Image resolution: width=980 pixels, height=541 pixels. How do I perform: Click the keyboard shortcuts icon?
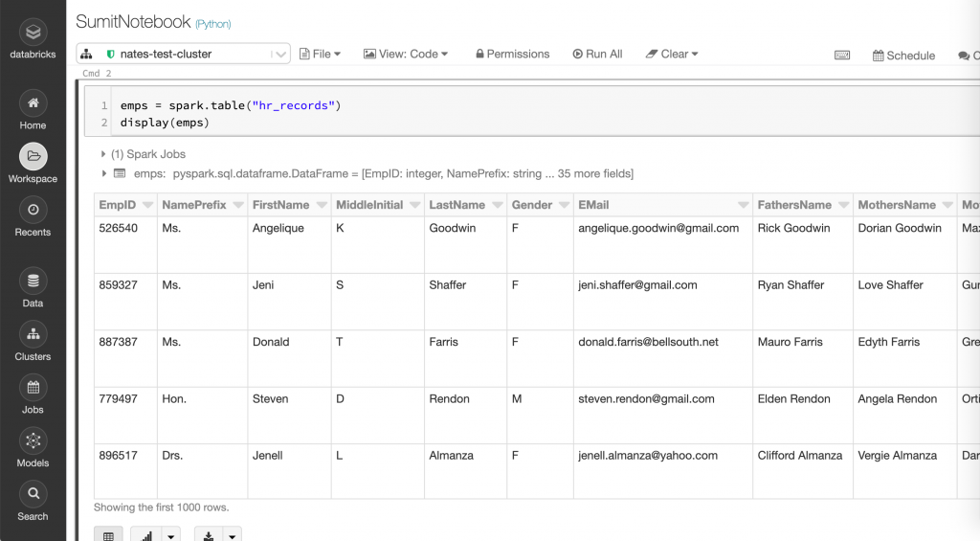tap(842, 55)
